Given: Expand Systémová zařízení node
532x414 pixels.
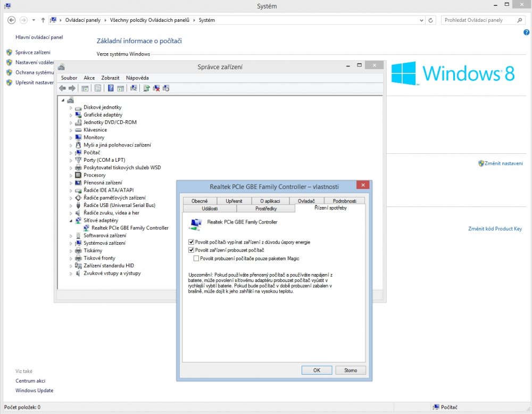Looking at the screenshot, I should coord(71,243).
